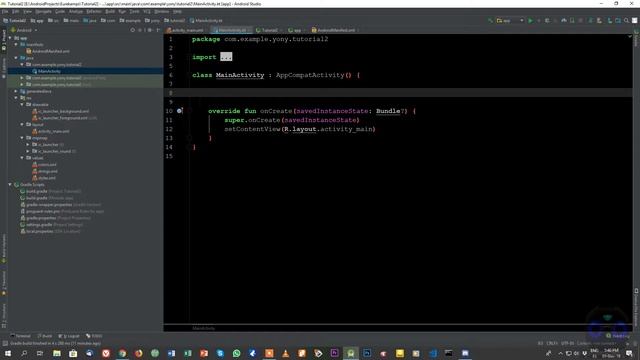The image size is (640, 360).
Task: Open the View menu
Action: coord(27,11)
